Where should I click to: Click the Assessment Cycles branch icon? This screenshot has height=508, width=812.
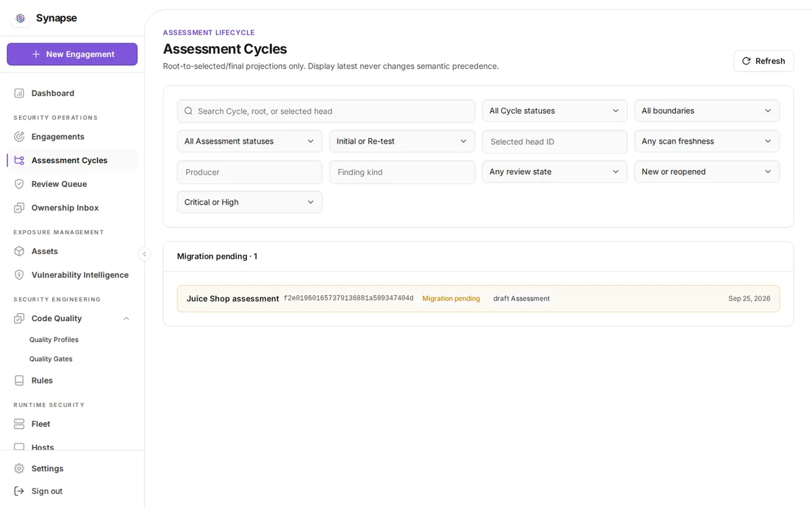point(19,161)
